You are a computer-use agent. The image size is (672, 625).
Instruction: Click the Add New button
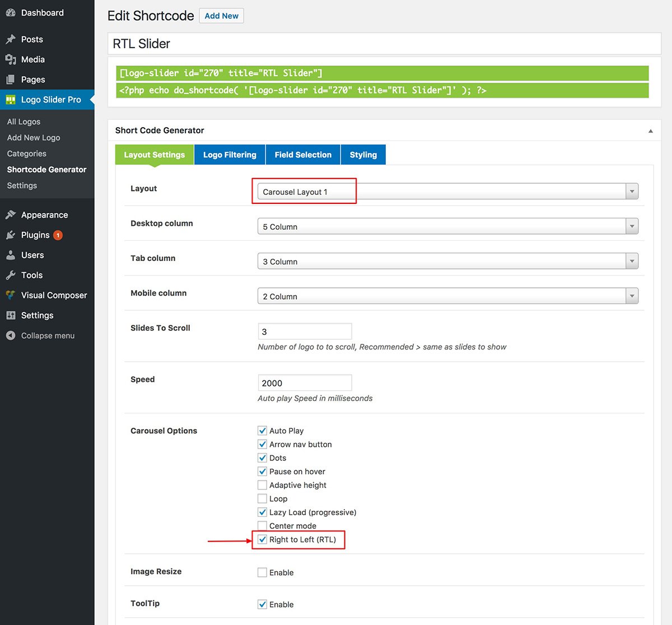(222, 16)
